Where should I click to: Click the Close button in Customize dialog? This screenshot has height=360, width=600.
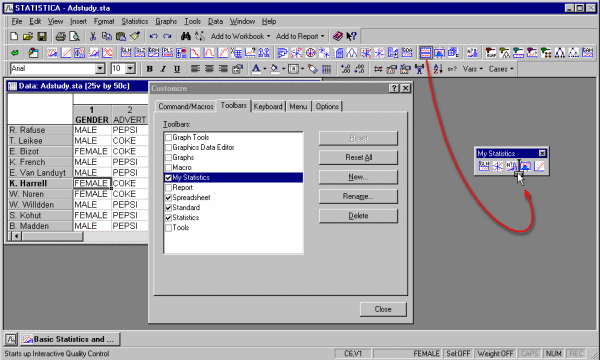[383, 309]
